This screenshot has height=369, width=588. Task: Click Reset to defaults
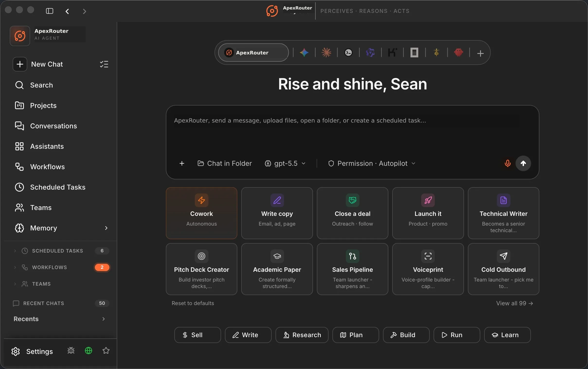click(x=193, y=303)
